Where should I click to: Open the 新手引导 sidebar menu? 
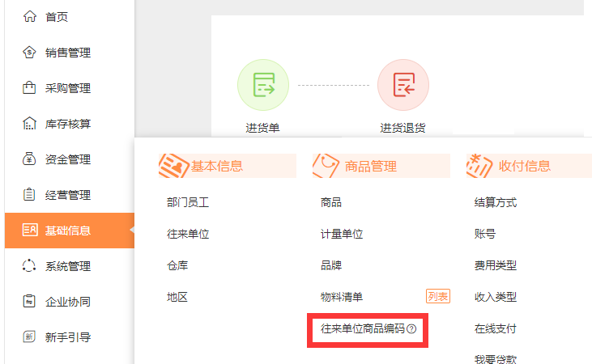click(68, 337)
